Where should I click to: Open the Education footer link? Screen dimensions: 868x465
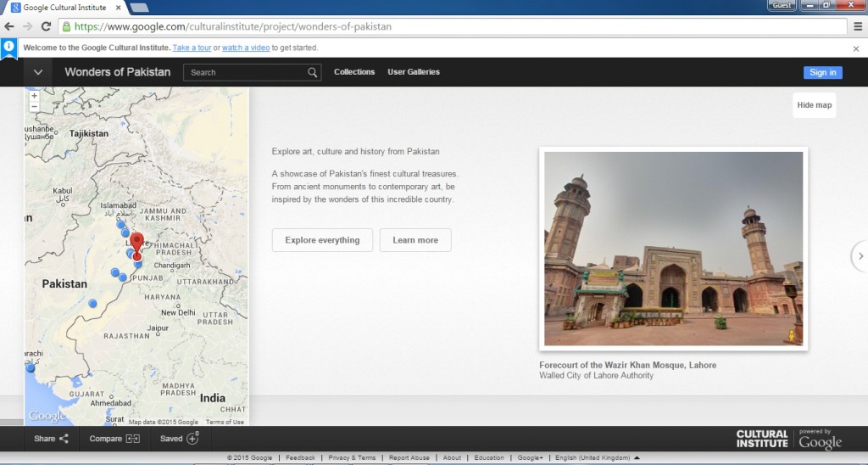[x=489, y=458]
